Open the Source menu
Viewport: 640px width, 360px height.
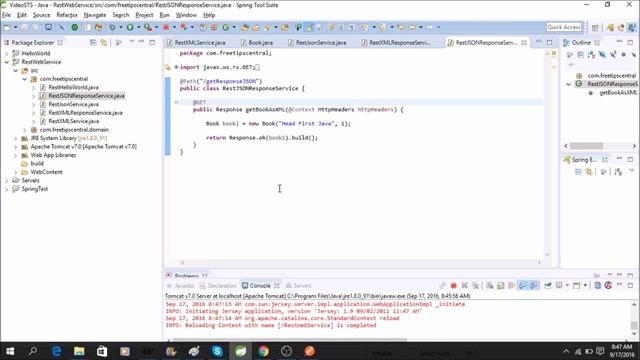point(42,15)
